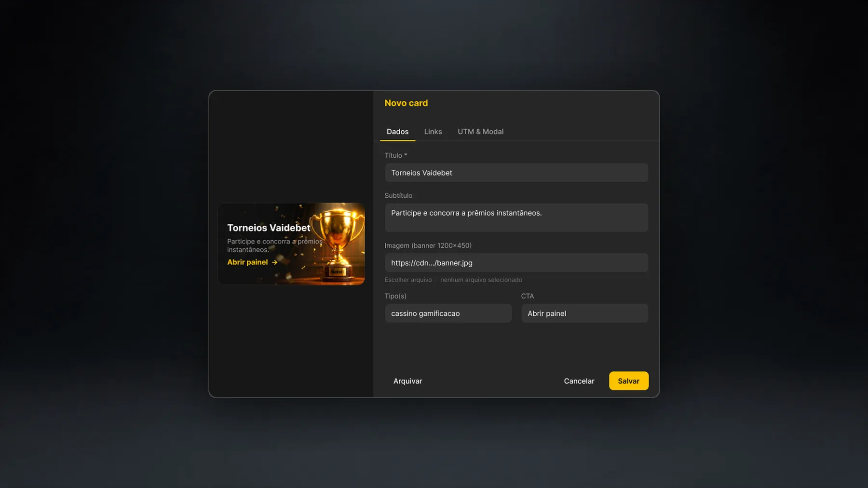The height and width of the screenshot is (488, 868).
Task: Click the Torneios Vaidebet preview card title
Action: point(269,228)
